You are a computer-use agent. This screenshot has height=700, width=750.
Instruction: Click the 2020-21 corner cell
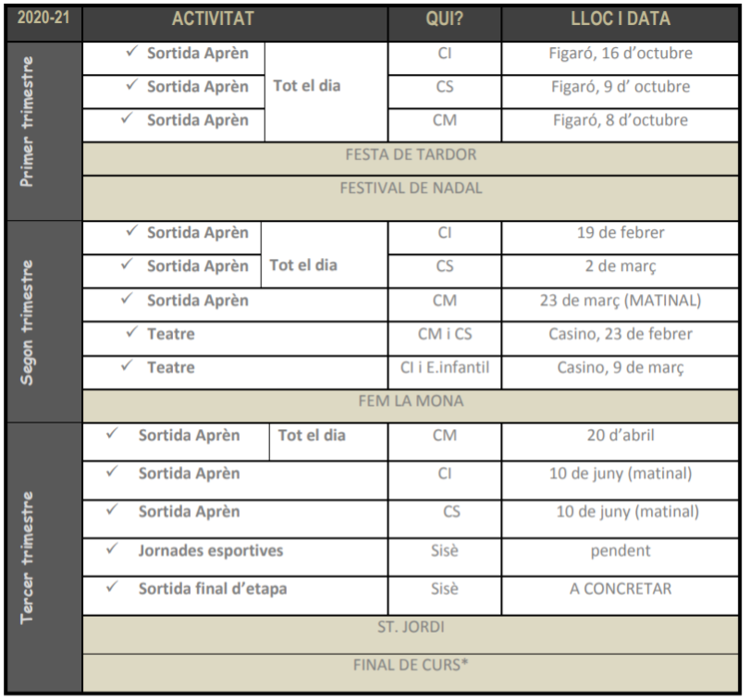click(43, 19)
